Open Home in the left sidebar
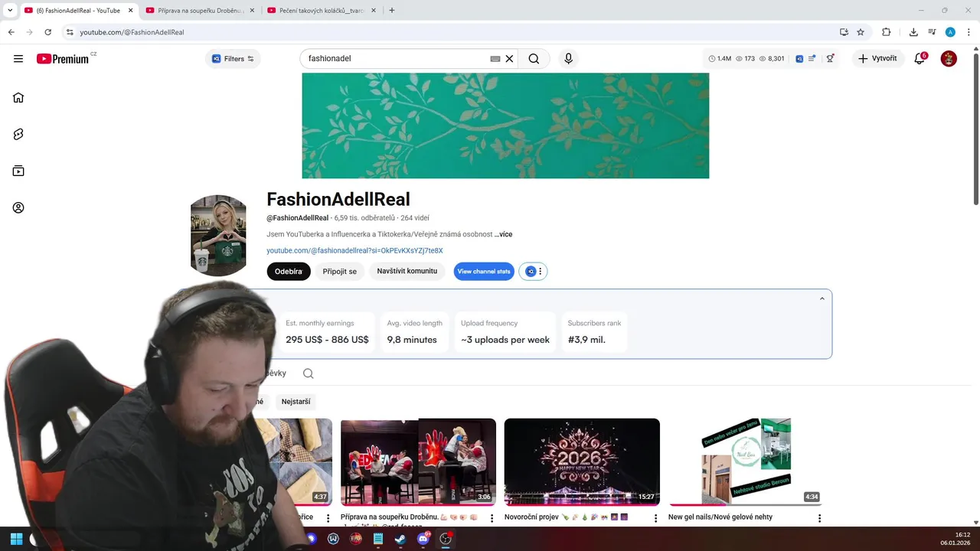The width and height of the screenshot is (980, 551). coord(18,97)
